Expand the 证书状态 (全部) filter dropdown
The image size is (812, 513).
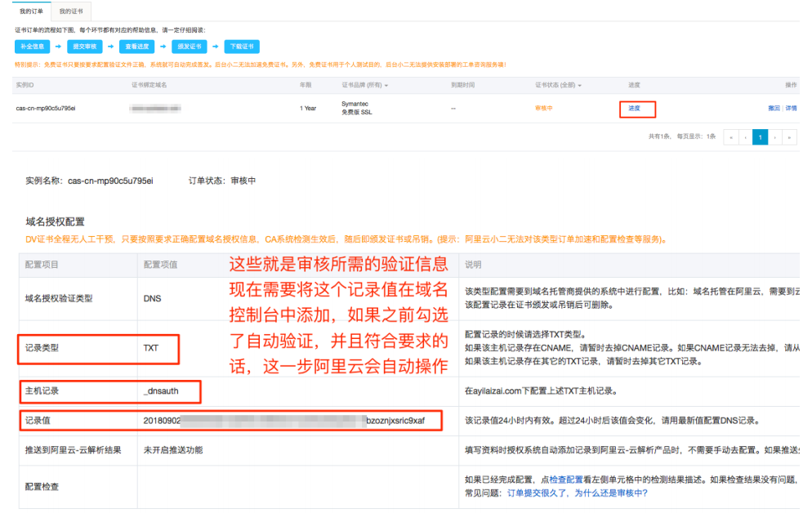[558, 85]
